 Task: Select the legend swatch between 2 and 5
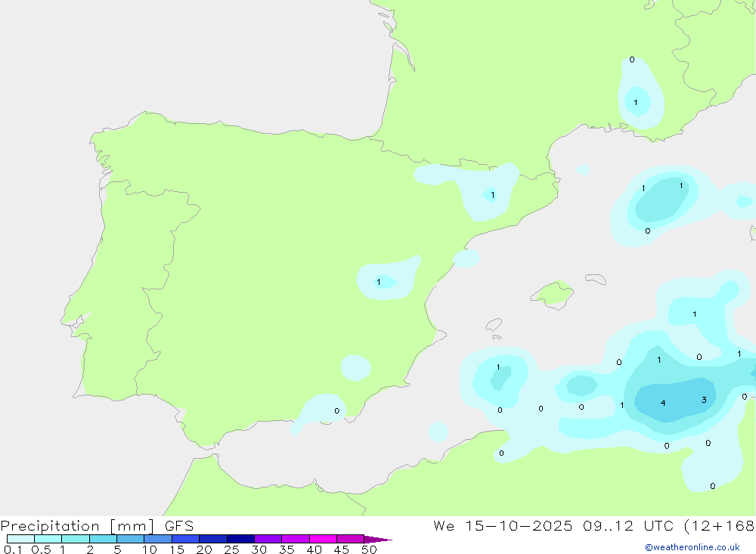pyautogui.click(x=103, y=539)
